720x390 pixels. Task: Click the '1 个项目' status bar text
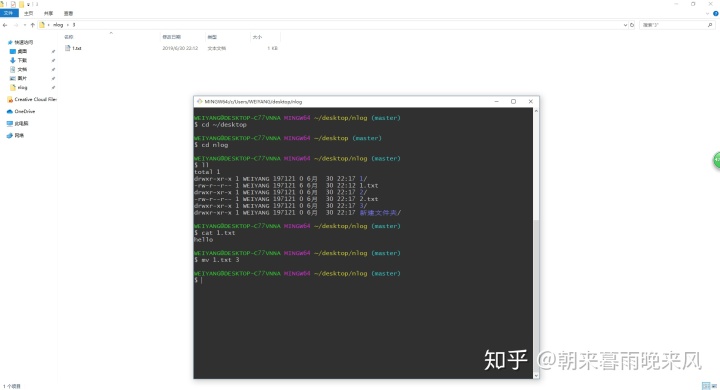[x=12, y=386]
